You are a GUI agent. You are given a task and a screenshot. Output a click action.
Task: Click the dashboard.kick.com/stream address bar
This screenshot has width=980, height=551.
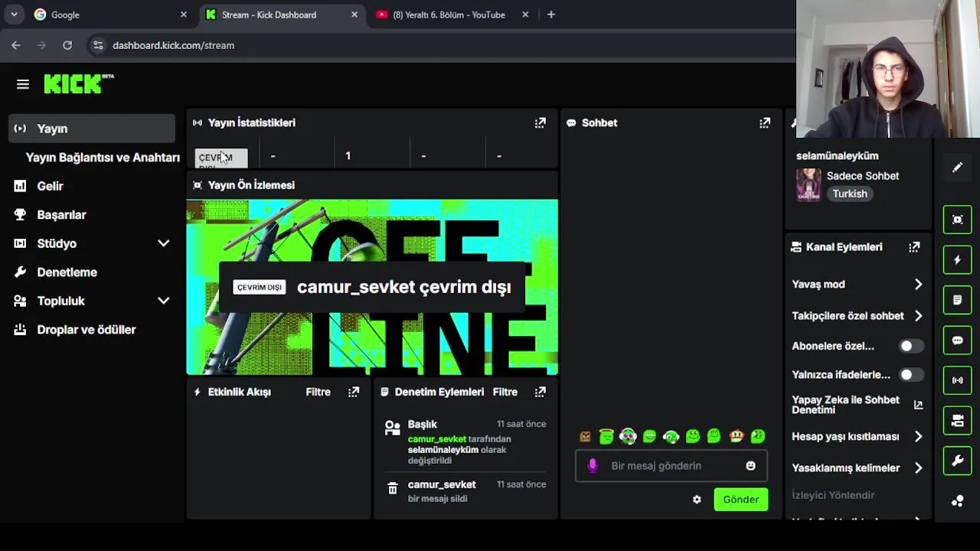click(174, 45)
